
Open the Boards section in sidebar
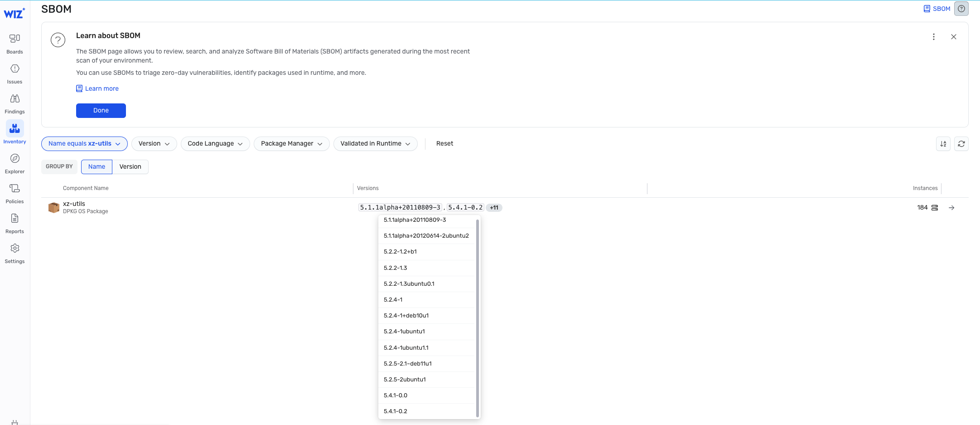click(x=14, y=43)
